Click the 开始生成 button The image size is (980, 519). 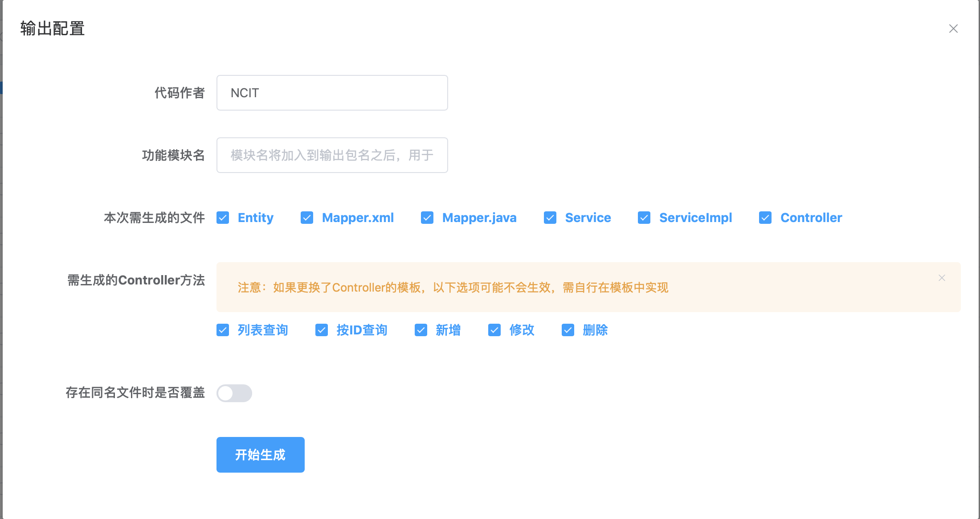261,455
